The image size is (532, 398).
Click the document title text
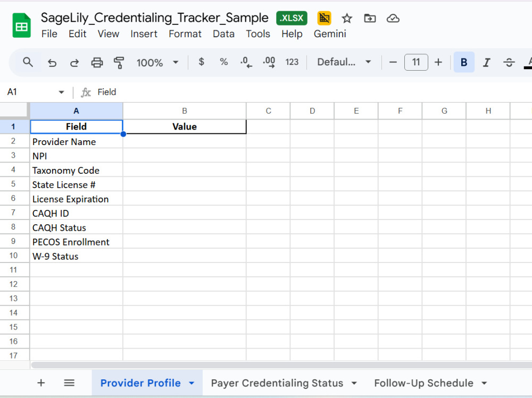[155, 18]
